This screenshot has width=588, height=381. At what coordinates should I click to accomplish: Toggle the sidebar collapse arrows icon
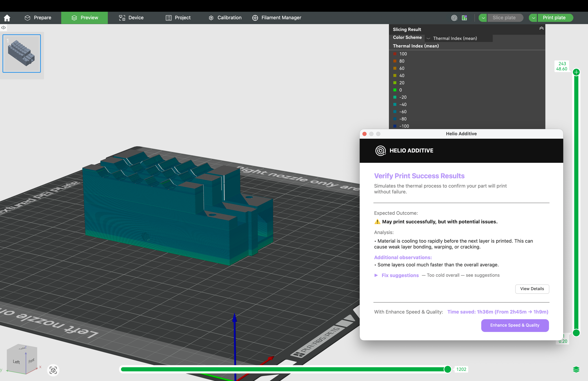click(x=3, y=27)
